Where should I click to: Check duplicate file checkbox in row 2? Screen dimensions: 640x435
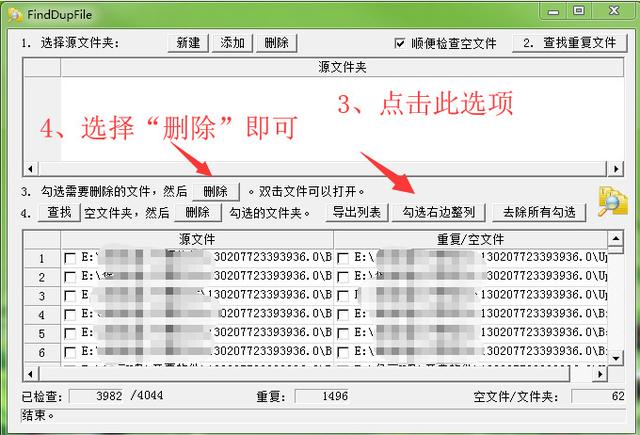coord(343,277)
